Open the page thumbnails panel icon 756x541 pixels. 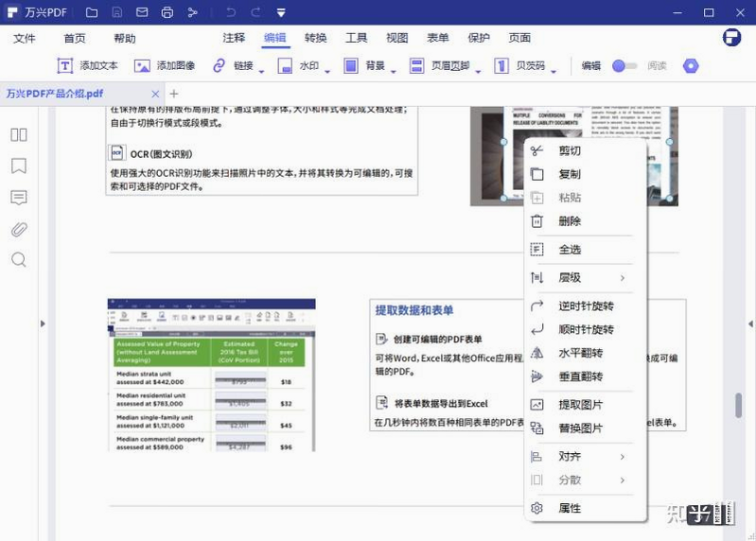[19, 134]
